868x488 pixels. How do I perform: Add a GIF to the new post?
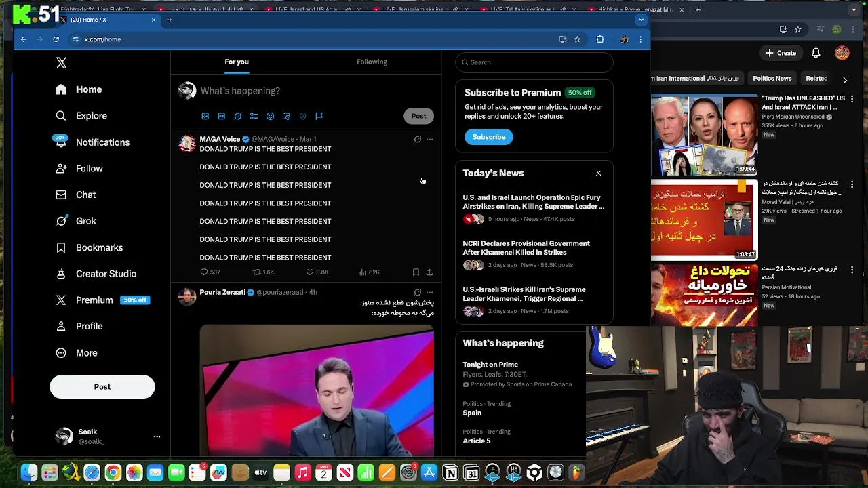[222, 116]
